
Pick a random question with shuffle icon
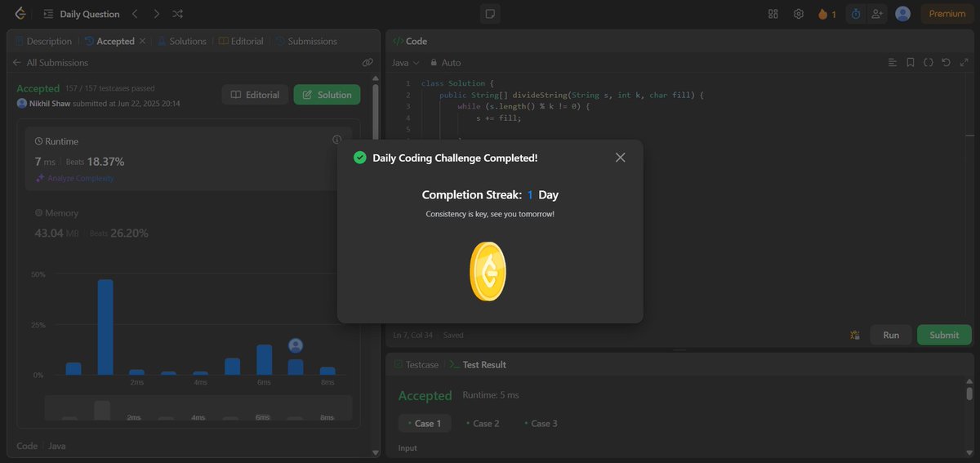tap(178, 14)
